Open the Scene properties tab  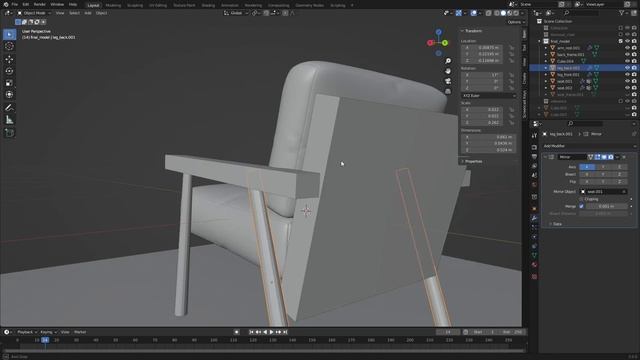coord(534,176)
